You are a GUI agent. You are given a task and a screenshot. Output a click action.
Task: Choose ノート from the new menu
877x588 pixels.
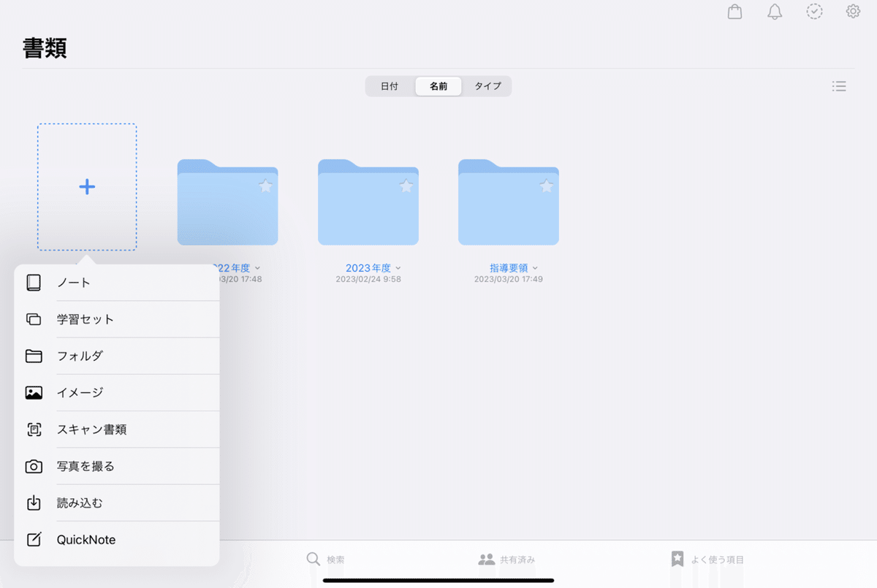click(117, 283)
